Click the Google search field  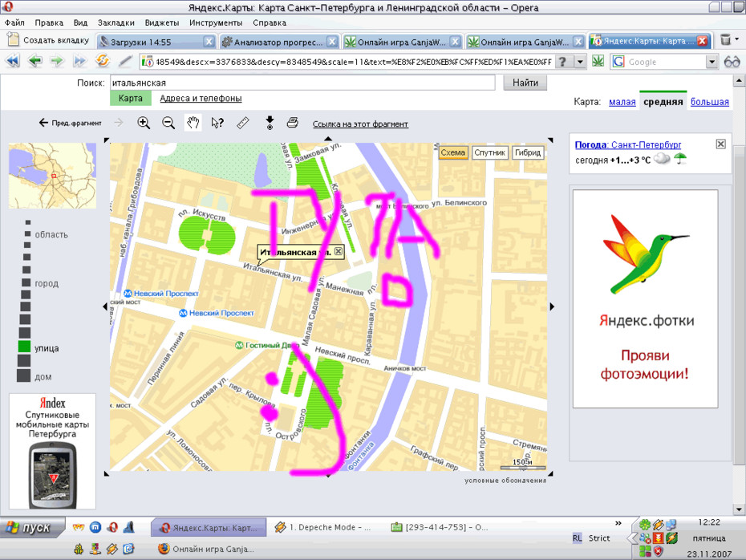point(665,62)
